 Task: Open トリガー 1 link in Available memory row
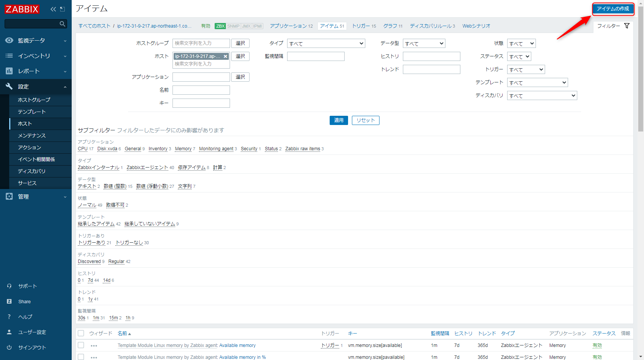[330, 345]
